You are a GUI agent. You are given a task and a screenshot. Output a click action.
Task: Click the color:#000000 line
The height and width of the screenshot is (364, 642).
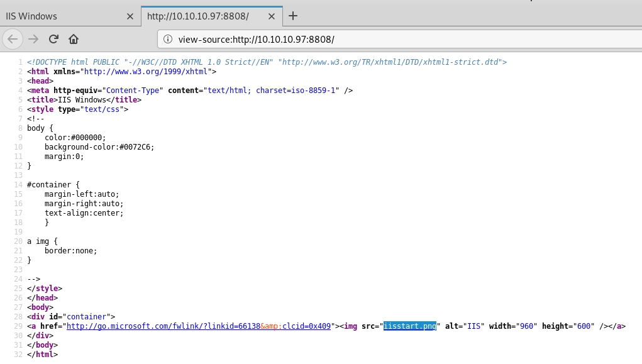pyautogui.click(x=75, y=138)
